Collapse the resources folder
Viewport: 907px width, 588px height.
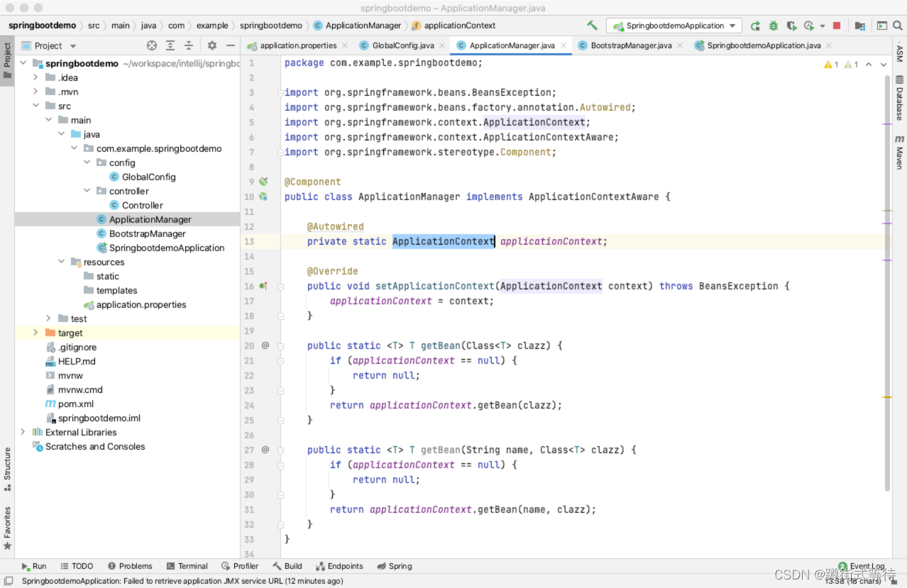coord(61,262)
